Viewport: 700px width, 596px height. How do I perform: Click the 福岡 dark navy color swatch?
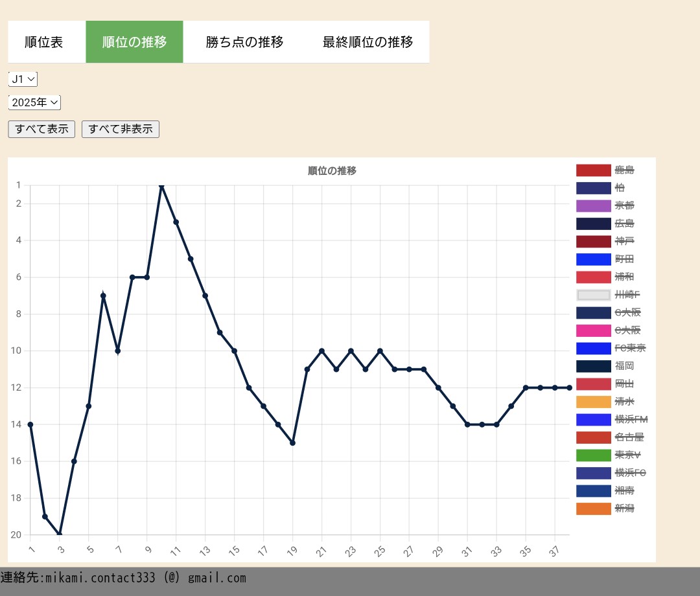click(593, 366)
